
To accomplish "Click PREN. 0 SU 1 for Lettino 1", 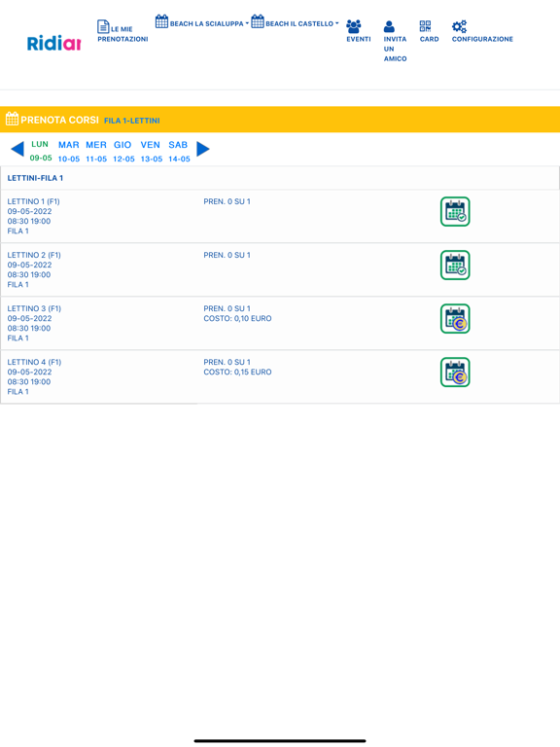I will point(227,201).
